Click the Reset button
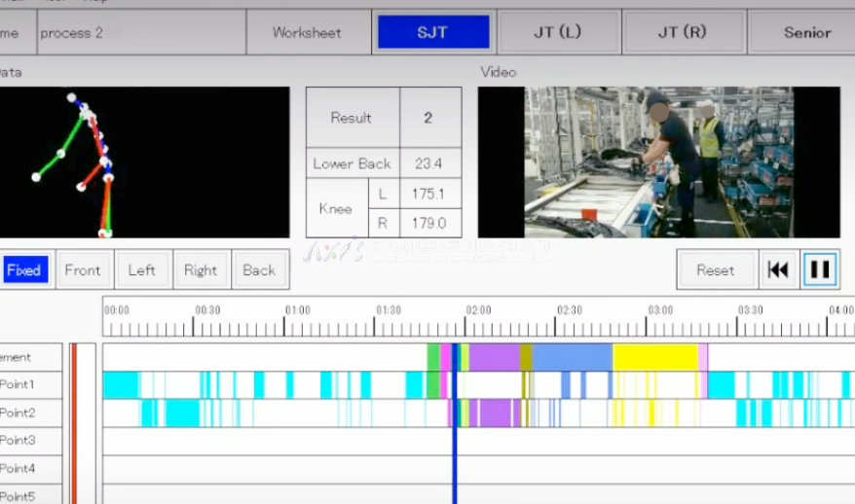The image size is (855, 504). coord(717,270)
